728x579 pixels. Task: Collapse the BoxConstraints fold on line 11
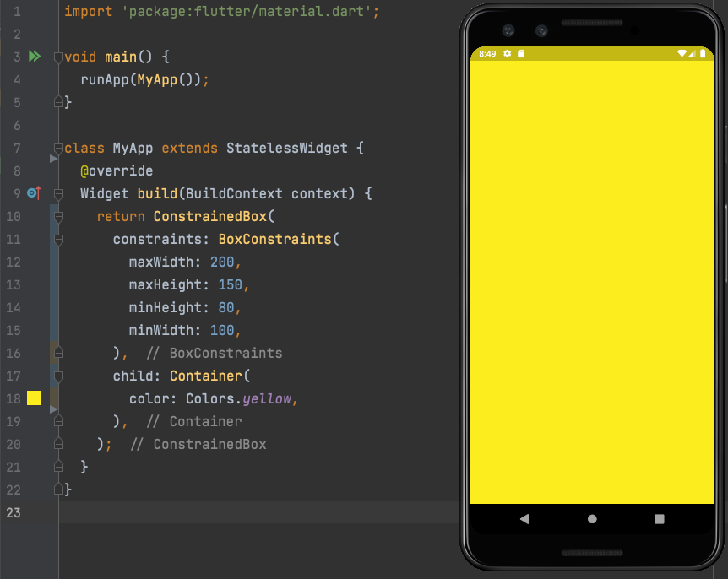coord(58,240)
